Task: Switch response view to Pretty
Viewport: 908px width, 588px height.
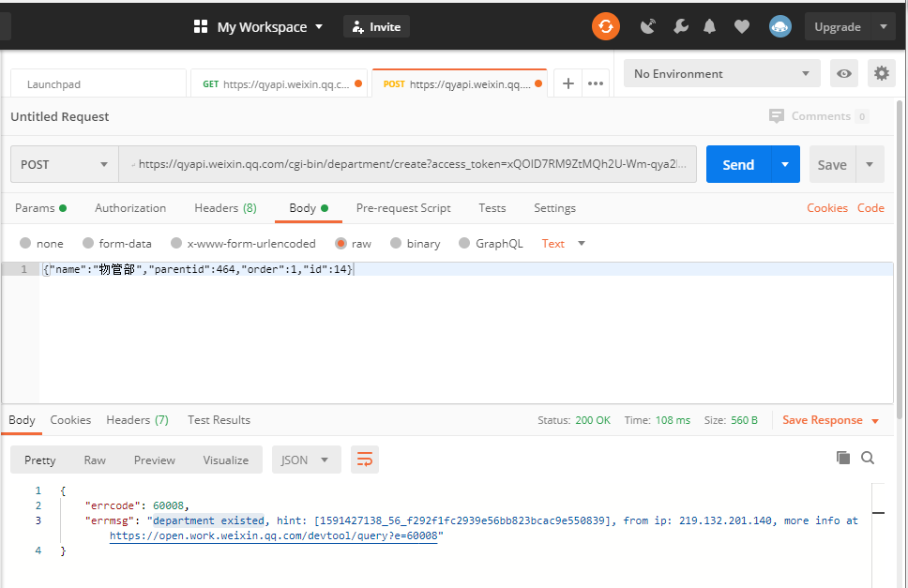Action: [x=40, y=460]
